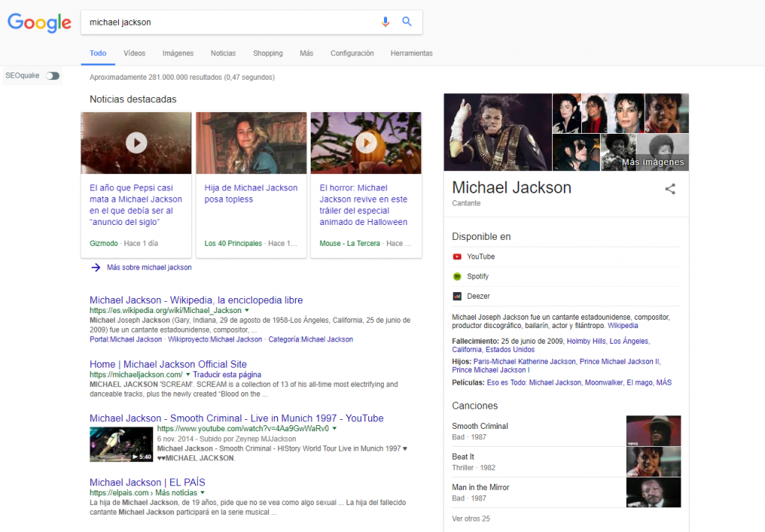Viewport: 765px width, 532px height.
Task: Click the Paris-Michael Katherine Jackson link
Action: (524, 362)
